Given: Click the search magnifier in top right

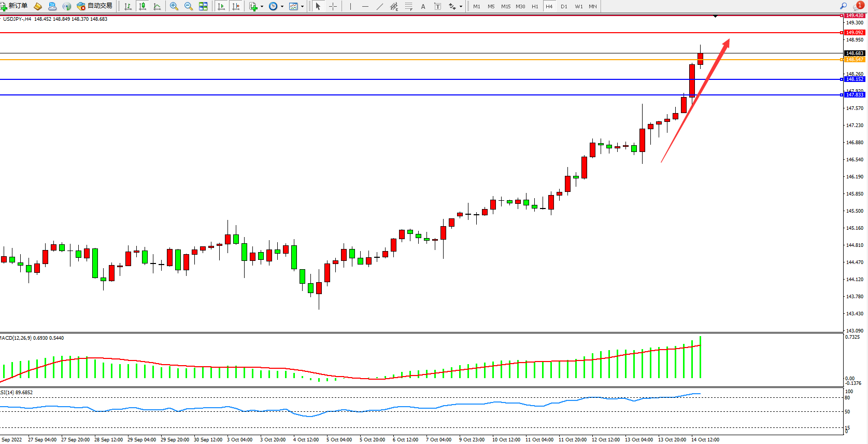Looking at the screenshot, I should [844, 6].
